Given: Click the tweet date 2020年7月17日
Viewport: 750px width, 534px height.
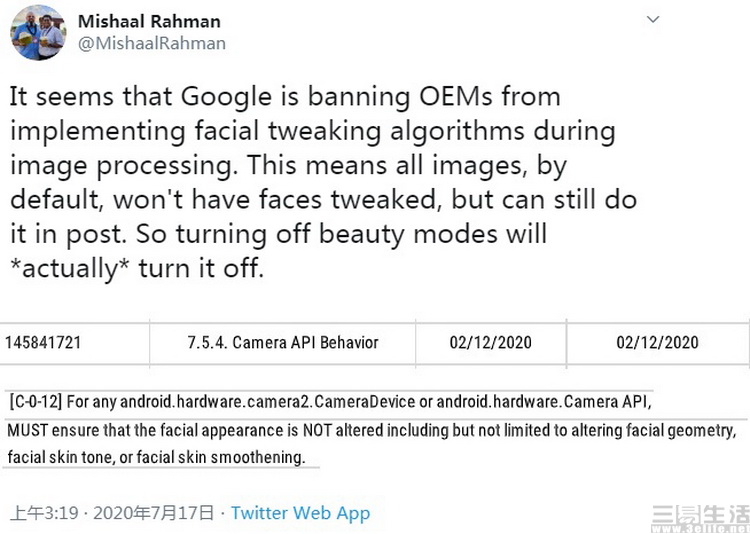Looking at the screenshot, I should [154, 513].
